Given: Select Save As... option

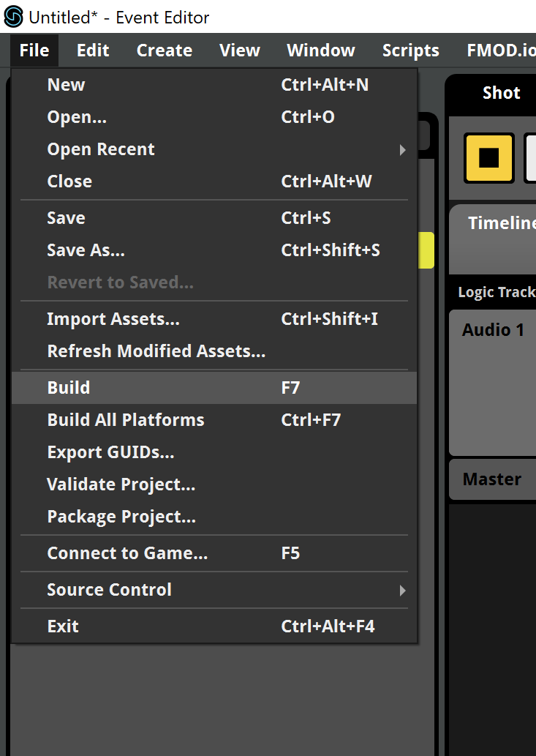Looking at the screenshot, I should pos(86,250).
